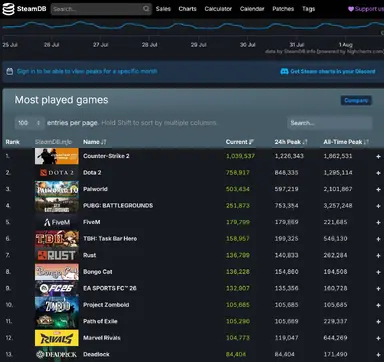Open the Counter-Strike 2 game name link
The image size is (384, 362).
click(x=106, y=156)
